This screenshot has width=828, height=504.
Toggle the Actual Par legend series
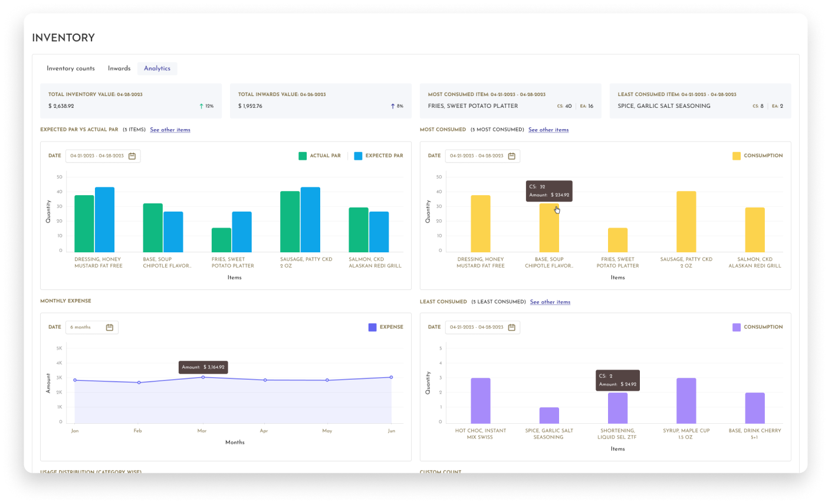coord(320,156)
